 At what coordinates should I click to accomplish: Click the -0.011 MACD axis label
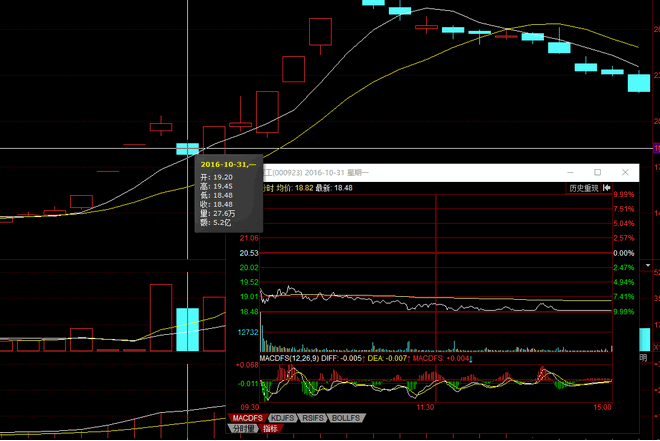click(248, 384)
